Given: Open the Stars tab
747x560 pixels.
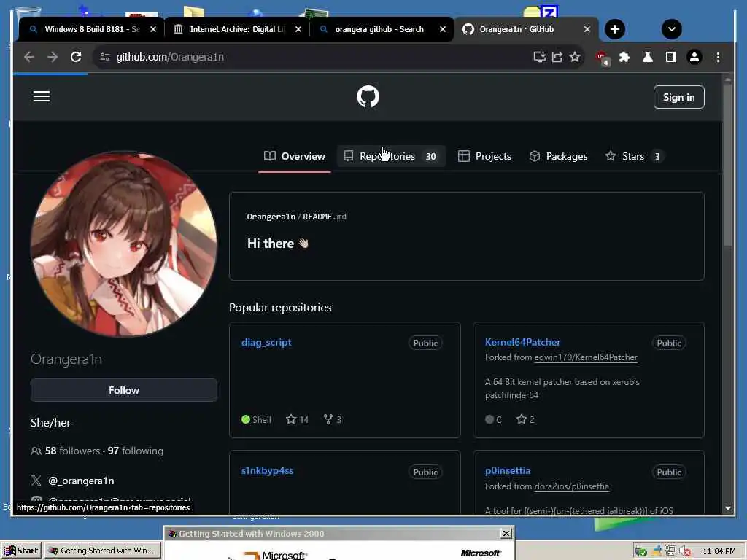Looking at the screenshot, I should coord(634,156).
